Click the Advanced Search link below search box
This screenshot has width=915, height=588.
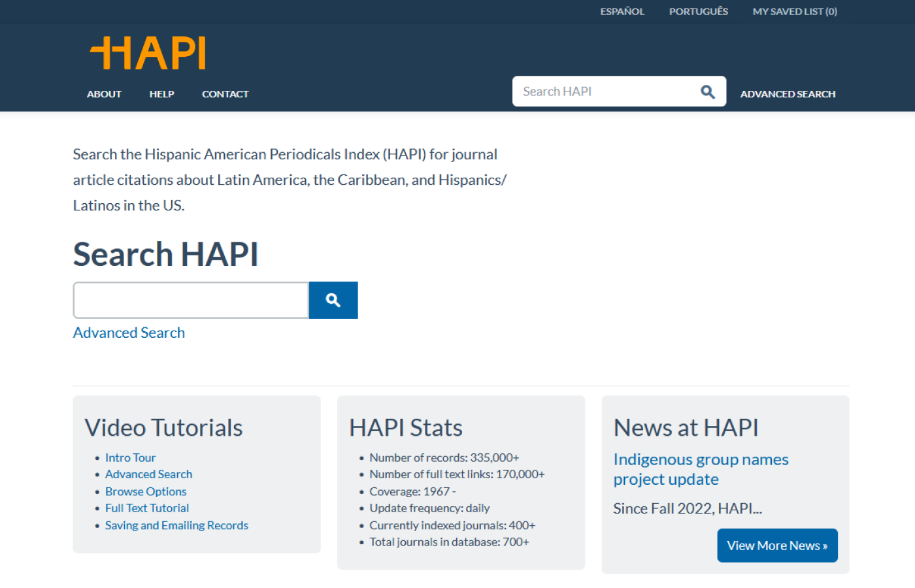point(129,333)
